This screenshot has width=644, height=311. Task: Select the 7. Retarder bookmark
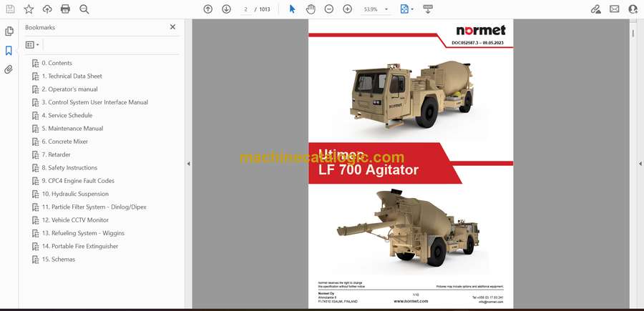pos(56,154)
